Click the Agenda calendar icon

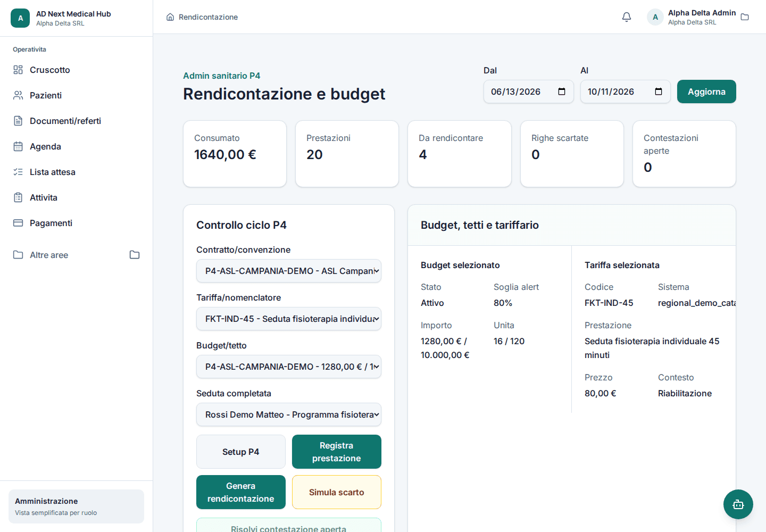(x=18, y=146)
